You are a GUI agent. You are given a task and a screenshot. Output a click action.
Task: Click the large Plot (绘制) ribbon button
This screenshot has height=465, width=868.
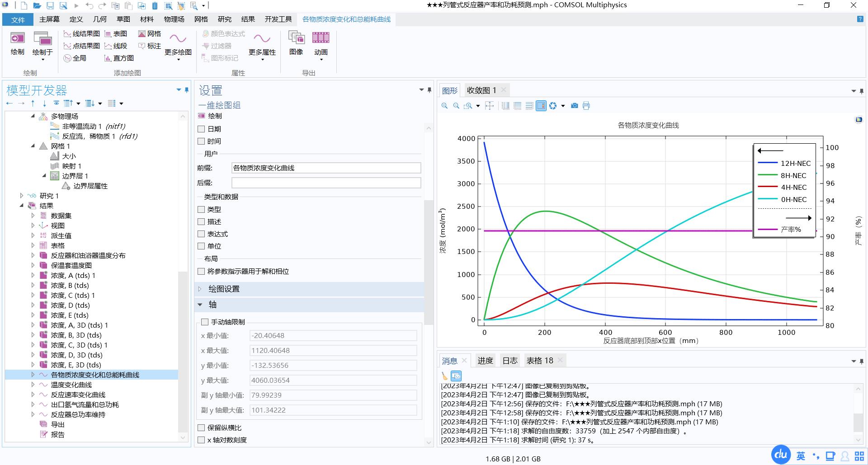click(x=18, y=44)
